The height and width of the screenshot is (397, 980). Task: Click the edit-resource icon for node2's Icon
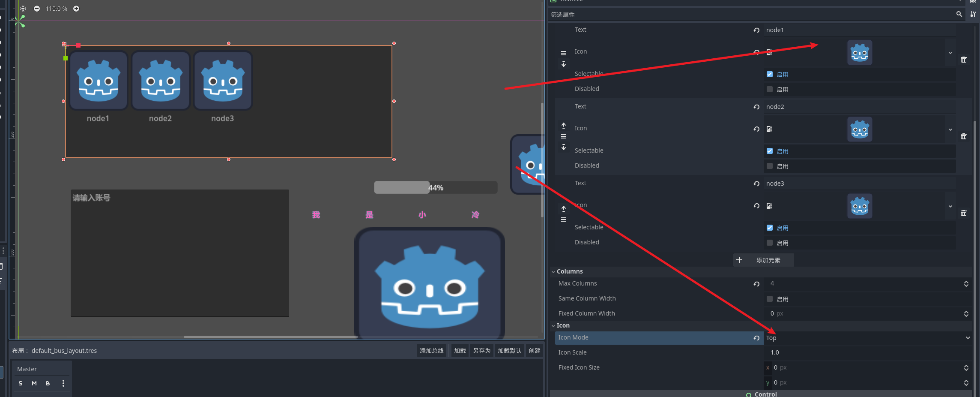pyautogui.click(x=769, y=129)
